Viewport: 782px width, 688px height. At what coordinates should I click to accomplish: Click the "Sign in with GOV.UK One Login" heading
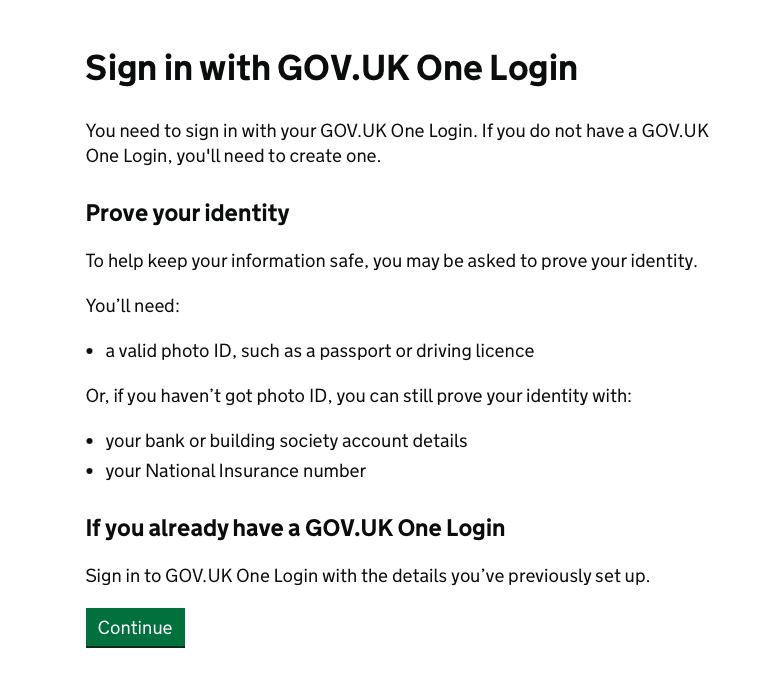331,68
